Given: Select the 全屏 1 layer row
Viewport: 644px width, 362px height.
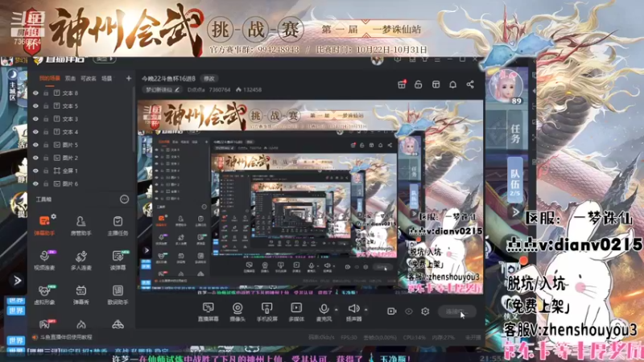Looking at the screenshot, I should coord(80,171).
